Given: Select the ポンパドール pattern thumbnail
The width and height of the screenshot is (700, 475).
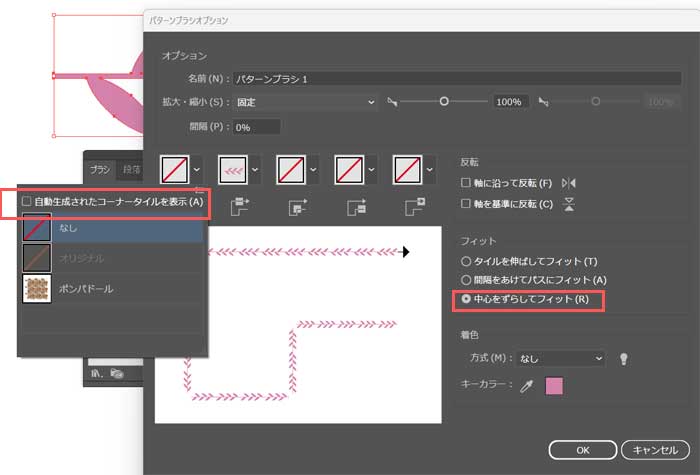Looking at the screenshot, I should (37, 288).
